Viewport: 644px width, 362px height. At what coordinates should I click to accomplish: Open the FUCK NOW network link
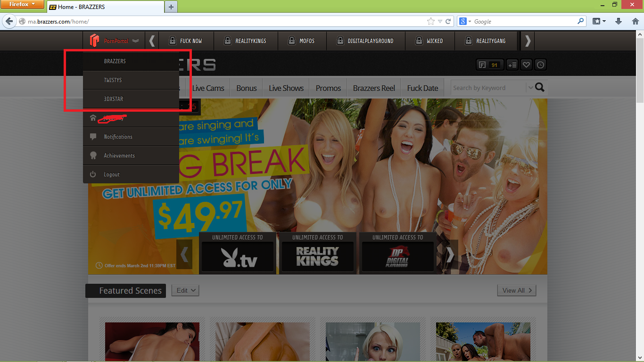186,41
